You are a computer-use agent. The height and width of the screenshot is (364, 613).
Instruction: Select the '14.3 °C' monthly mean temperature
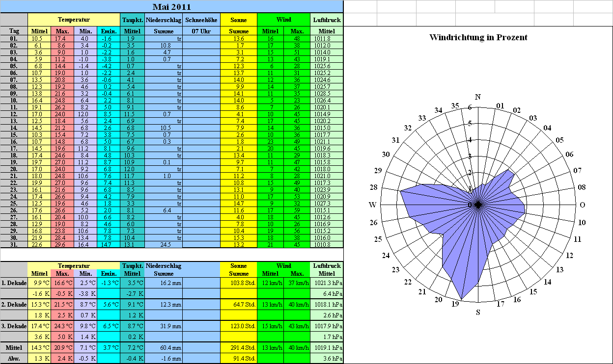point(39,347)
